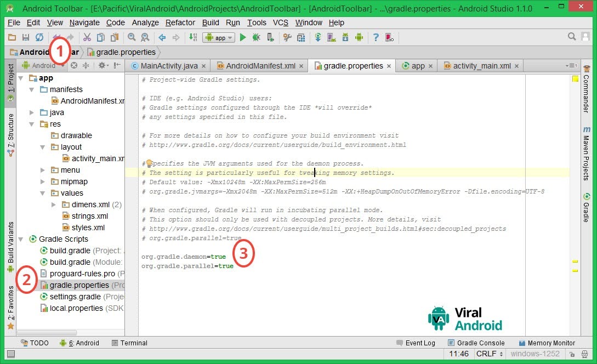
Task: Run the app with green play icon
Action: coord(243,37)
